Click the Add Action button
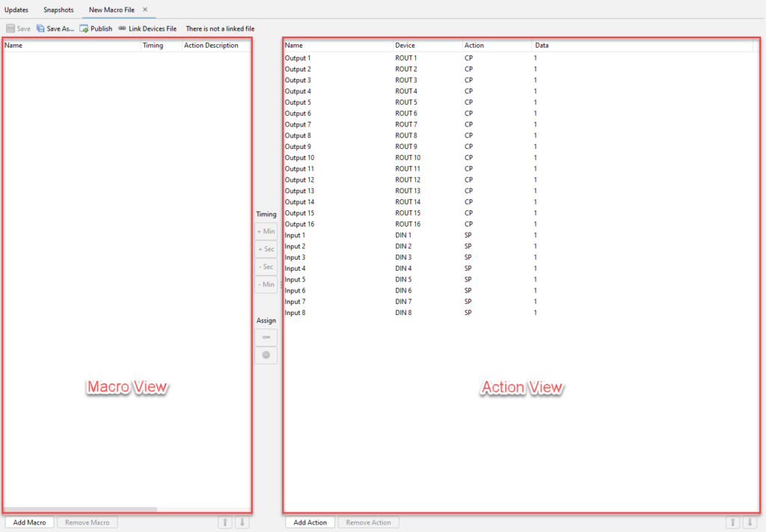766x532 pixels. [x=310, y=522]
